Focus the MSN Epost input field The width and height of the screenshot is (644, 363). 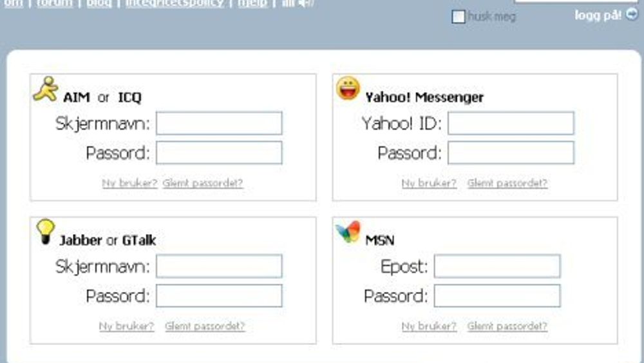tap(497, 266)
